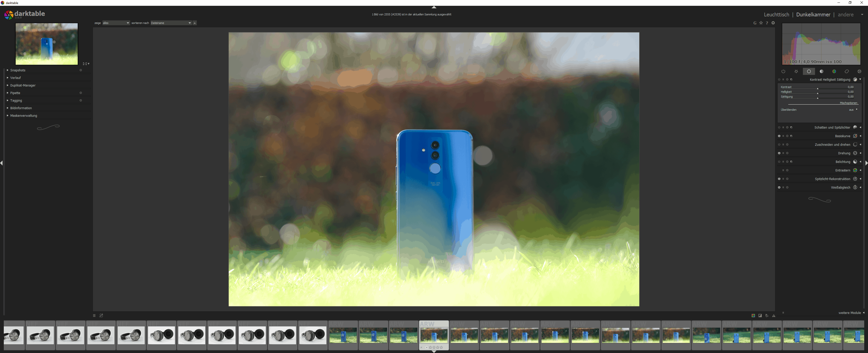Disable the Drehung module
Viewport: 868px width, 353px height.
coord(779,153)
